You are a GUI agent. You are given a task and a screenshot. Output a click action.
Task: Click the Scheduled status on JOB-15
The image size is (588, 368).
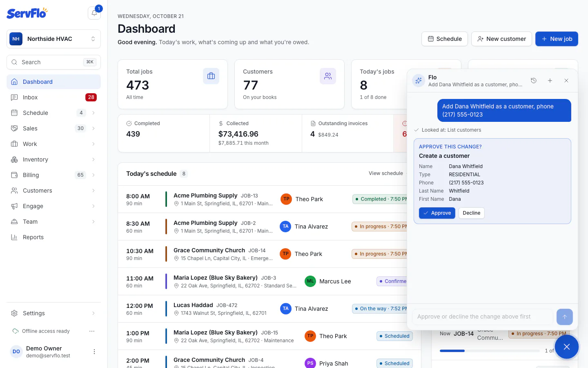pos(394,336)
